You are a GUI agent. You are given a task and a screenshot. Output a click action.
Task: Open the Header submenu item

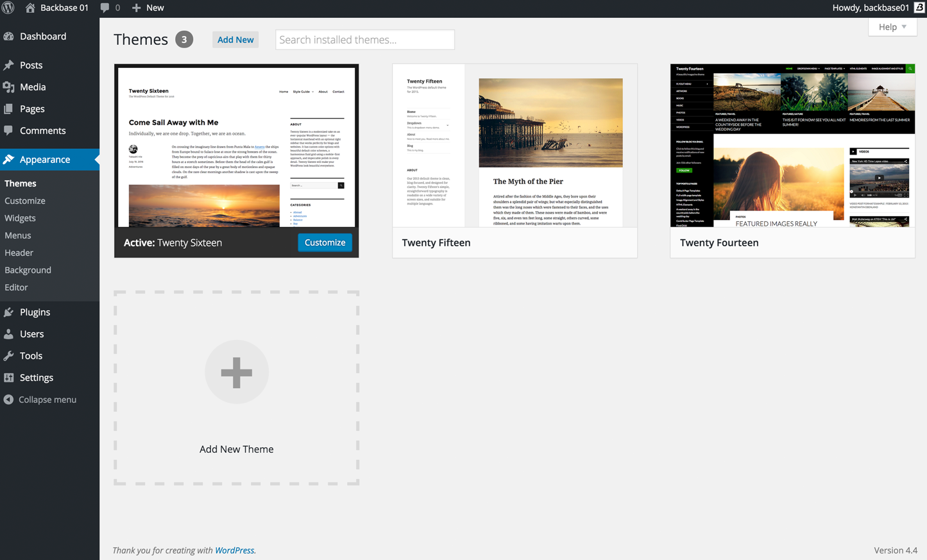[19, 253]
